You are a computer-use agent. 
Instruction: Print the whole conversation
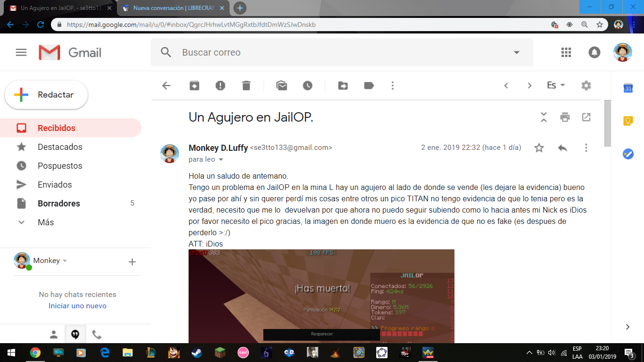pyautogui.click(x=565, y=117)
